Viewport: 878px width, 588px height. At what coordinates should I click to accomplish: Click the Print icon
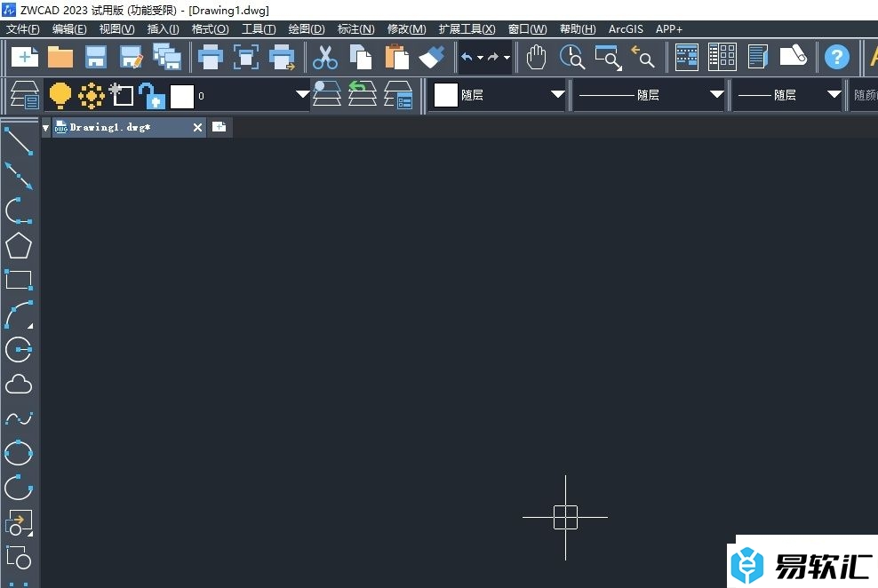pyautogui.click(x=211, y=57)
